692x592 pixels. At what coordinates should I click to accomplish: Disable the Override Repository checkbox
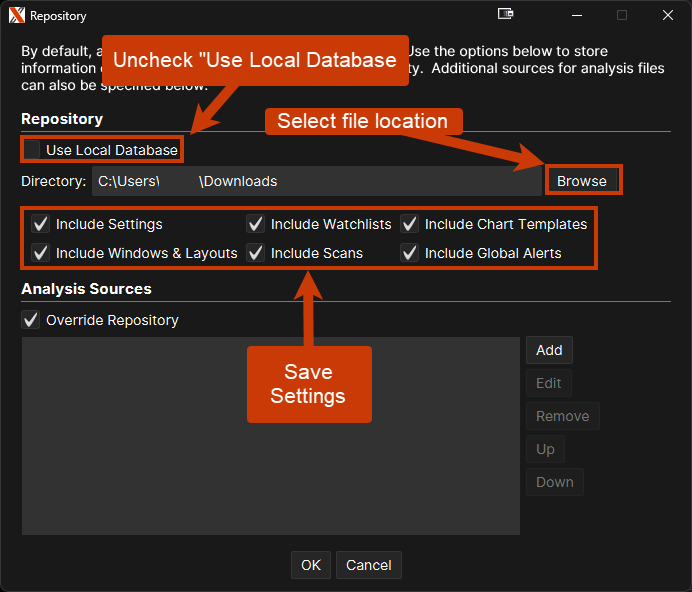[32, 321]
